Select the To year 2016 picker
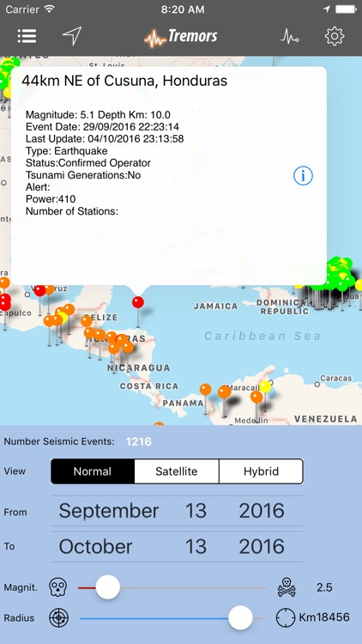Screen dimensions: 362x644 [x=262, y=546]
